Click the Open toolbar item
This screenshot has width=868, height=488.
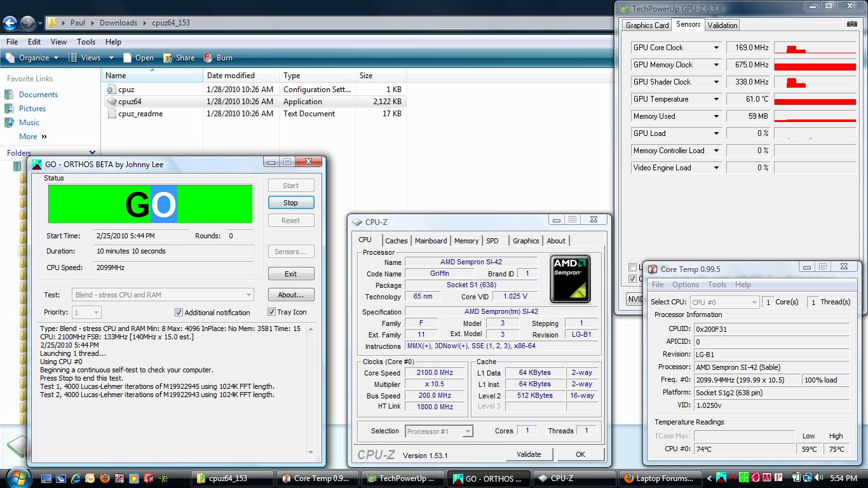point(138,58)
